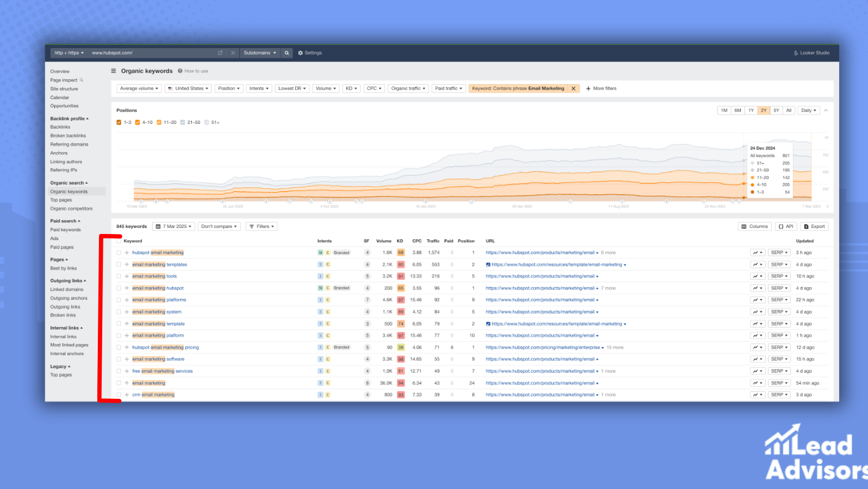This screenshot has height=489, width=868.
Task: Open trend chart icon for email marketing platform row
Action: 757,335
